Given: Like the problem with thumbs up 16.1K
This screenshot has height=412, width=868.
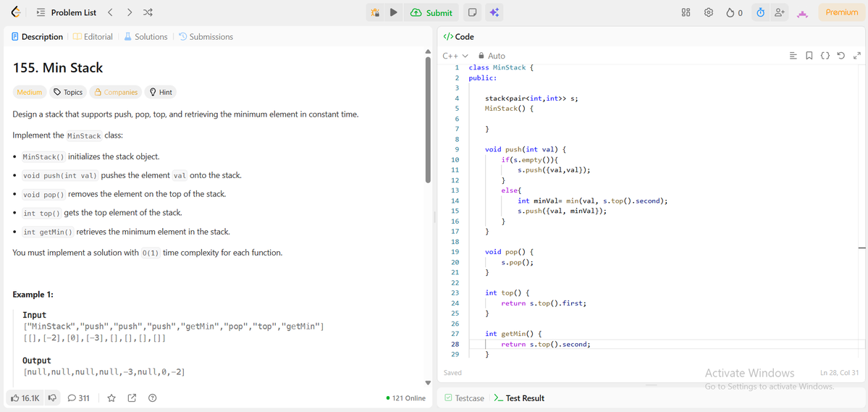Looking at the screenshot, I should pyautogui.click(x=25, y=398).
